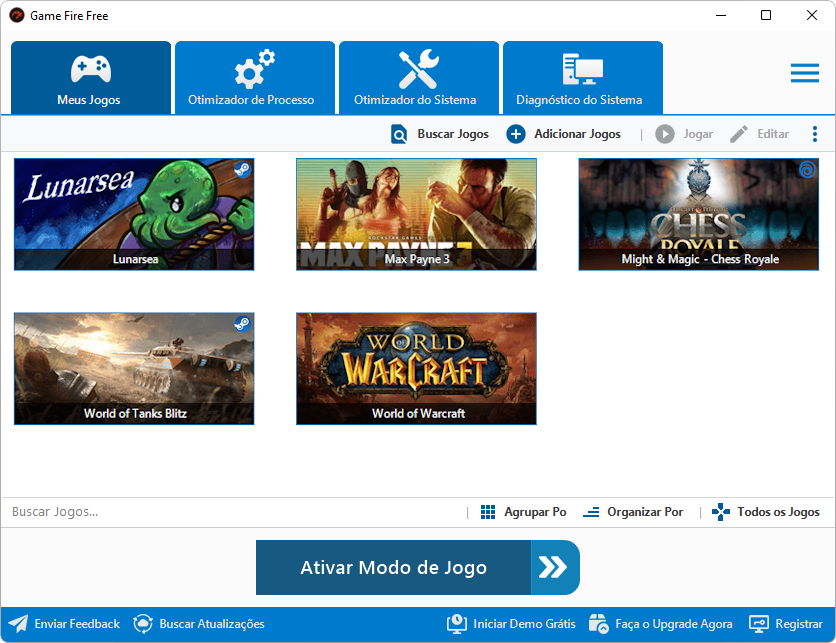Click the Enviar Feedback paper plane icon
Screen dimensions: 836x643
pos(18,624)
